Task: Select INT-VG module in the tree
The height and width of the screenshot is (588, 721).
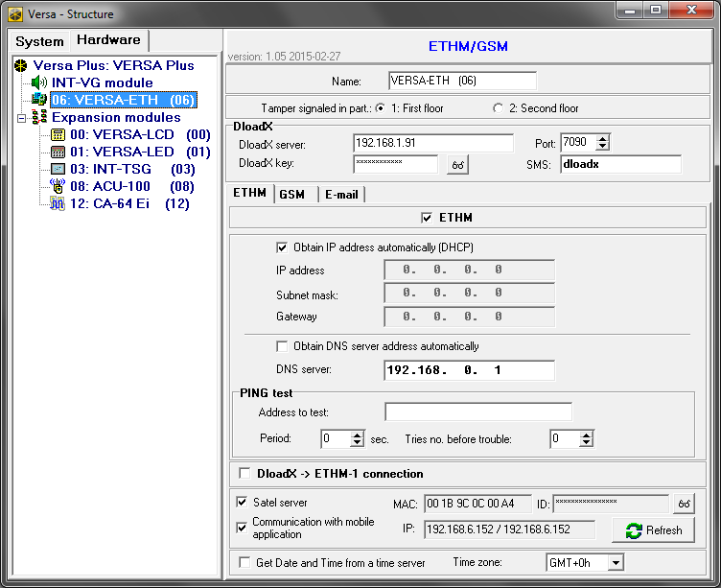Action: [102, 82]
